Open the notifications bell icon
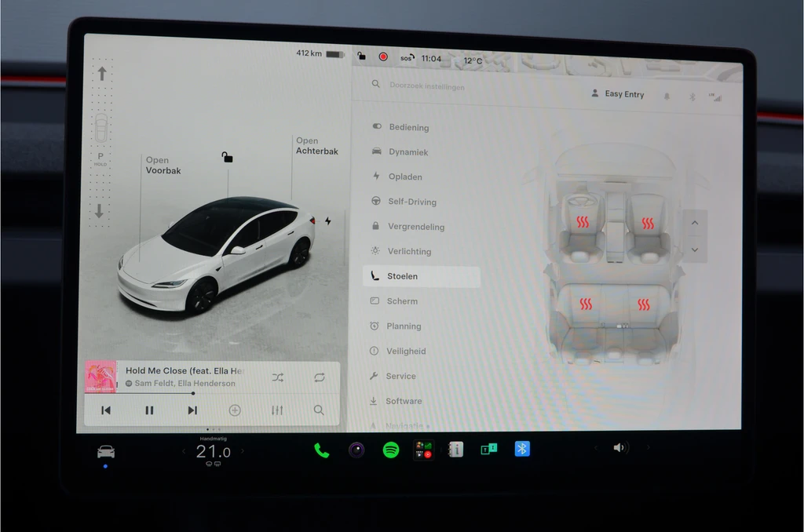The image size is (804, 532). (667, 97)
